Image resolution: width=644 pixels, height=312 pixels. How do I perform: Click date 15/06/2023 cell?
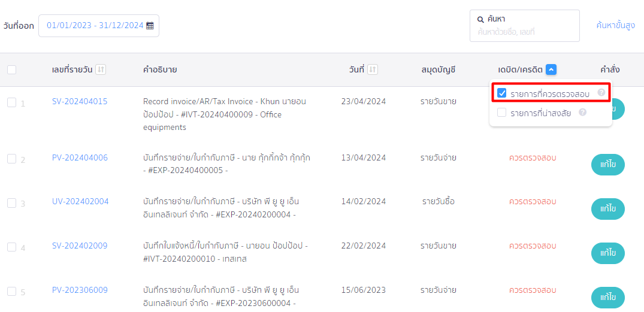click(x=364, y=290)
